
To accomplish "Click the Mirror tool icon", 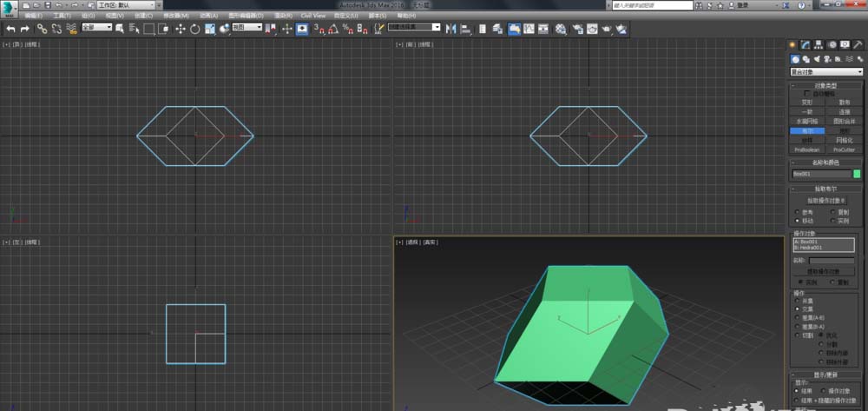I will click(451, 29).
